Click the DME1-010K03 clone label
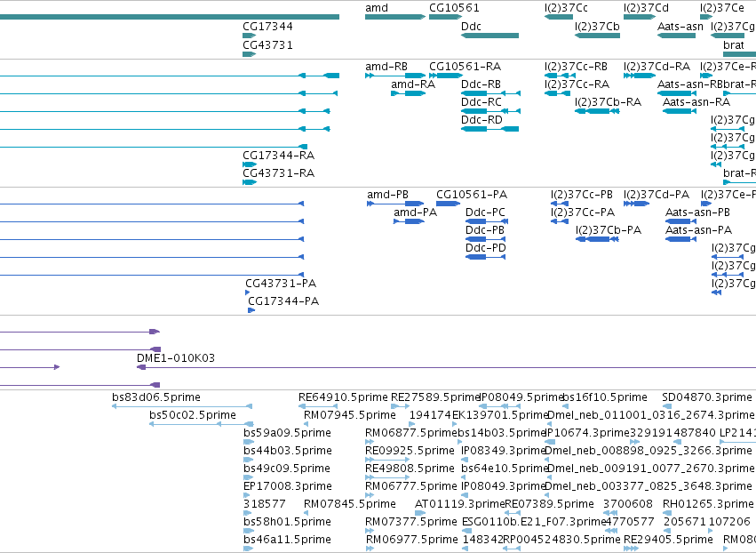 click(176, 358)
